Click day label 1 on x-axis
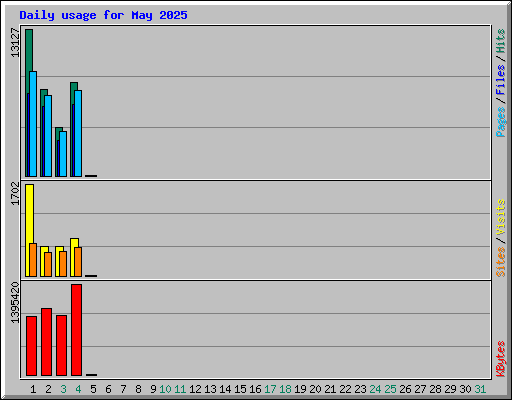The height and width of the screenshot is (400, 512). tap(33, 389)
